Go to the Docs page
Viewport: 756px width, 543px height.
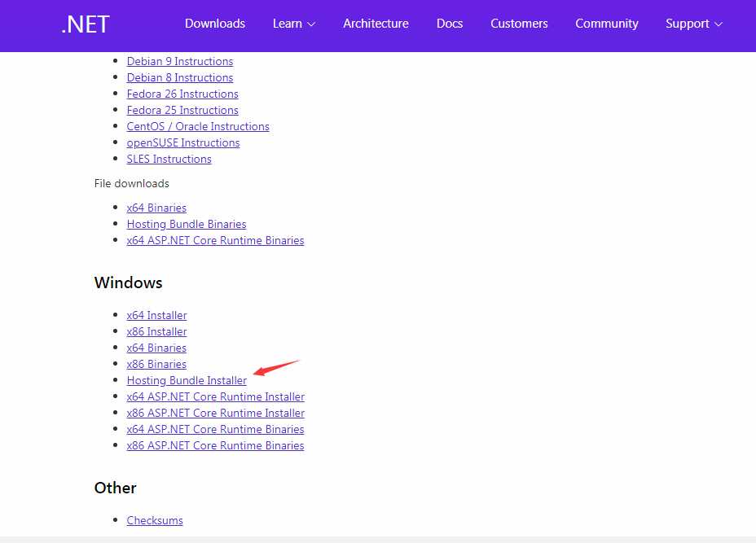tap(450, 24)
